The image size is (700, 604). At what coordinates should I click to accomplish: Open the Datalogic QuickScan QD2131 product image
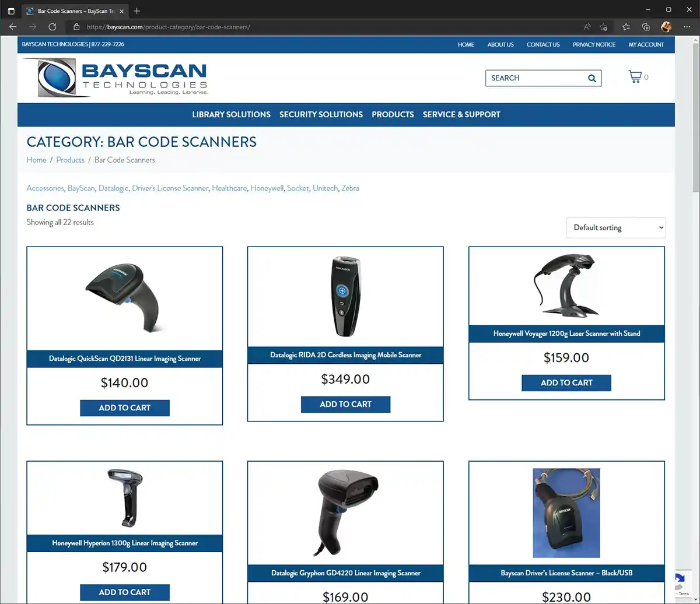[125, 299]
